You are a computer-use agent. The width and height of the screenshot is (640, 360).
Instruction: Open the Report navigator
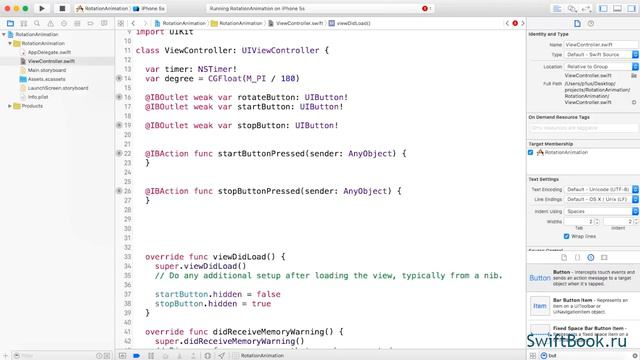tap(104, 23)
